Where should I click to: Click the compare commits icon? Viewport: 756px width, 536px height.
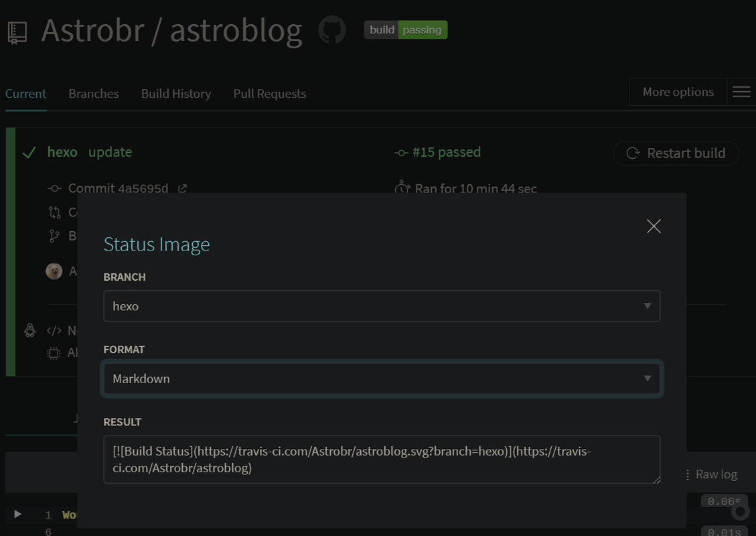click(x=54, y=212)
